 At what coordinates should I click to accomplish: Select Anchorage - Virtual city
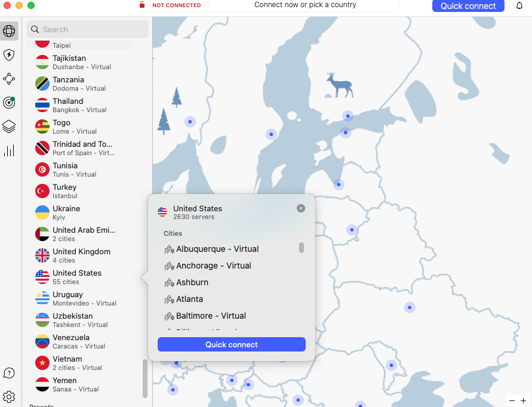pyautogui.click(x=213, y=266)
